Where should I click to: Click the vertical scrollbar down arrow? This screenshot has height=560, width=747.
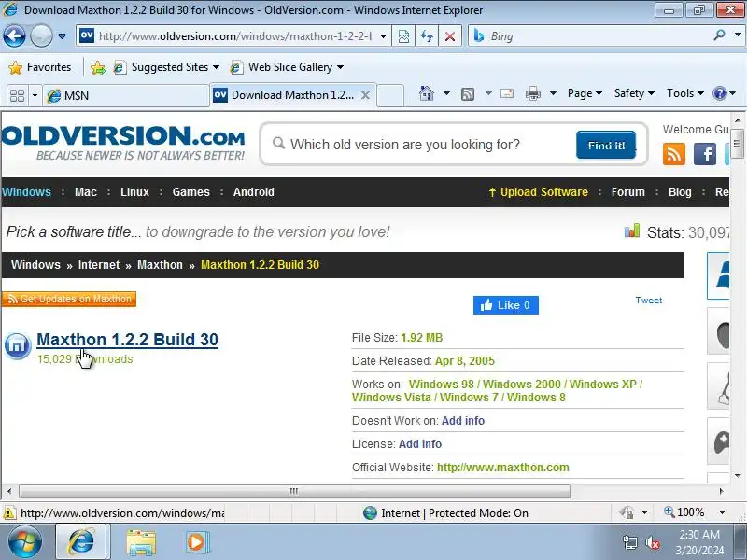(x=738, y=476)
